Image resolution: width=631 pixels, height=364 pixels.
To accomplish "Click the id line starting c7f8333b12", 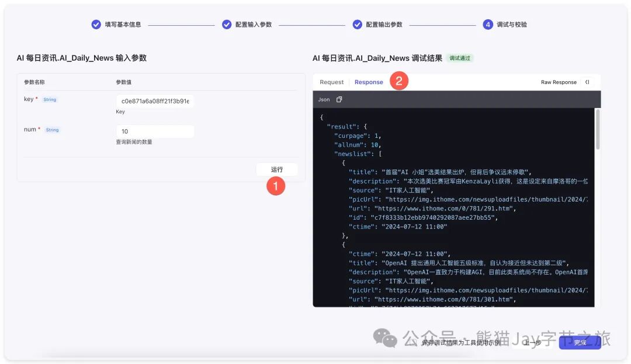I will [x=424, y=217].
